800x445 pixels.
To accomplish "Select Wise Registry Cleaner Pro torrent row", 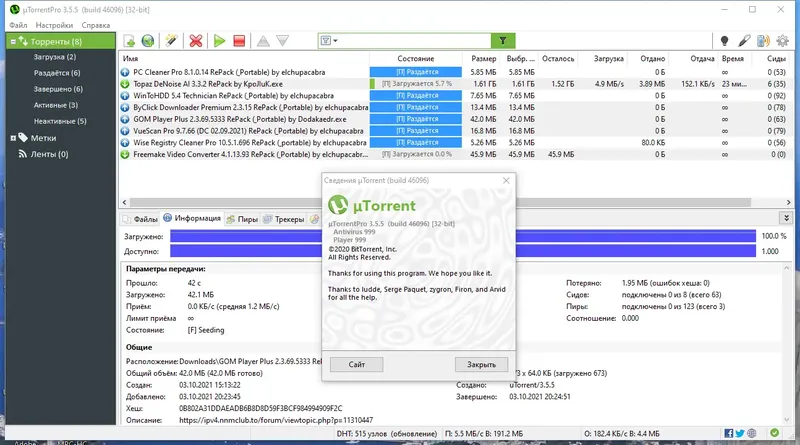I will click(x=455, y=143).
